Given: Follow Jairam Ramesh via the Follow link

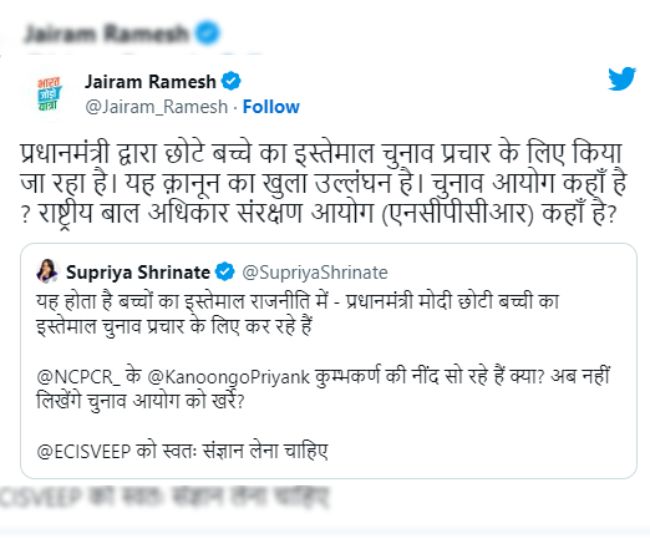Looking at the screenshot, I should point(271,106).
